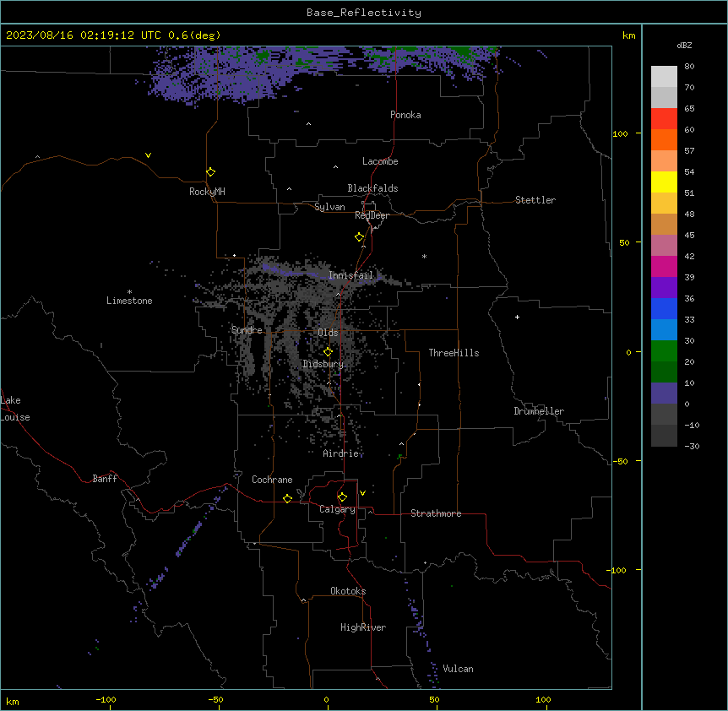Click the yellow diamond marker above Calgary label
This screenshot has width=728, height=711.
tap(343, 497)
